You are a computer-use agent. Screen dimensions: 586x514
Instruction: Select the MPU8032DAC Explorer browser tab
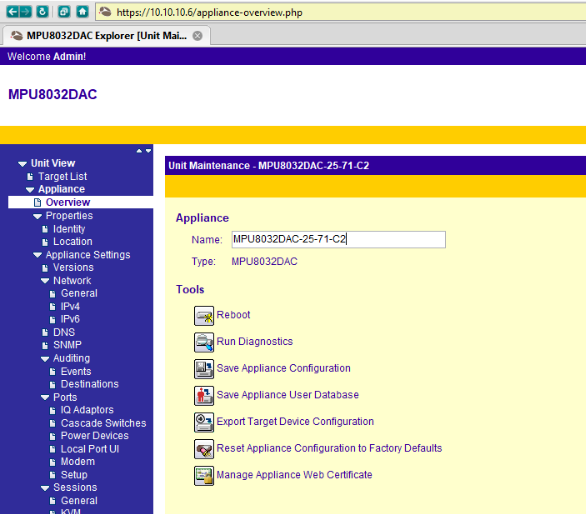click(106, 36)
